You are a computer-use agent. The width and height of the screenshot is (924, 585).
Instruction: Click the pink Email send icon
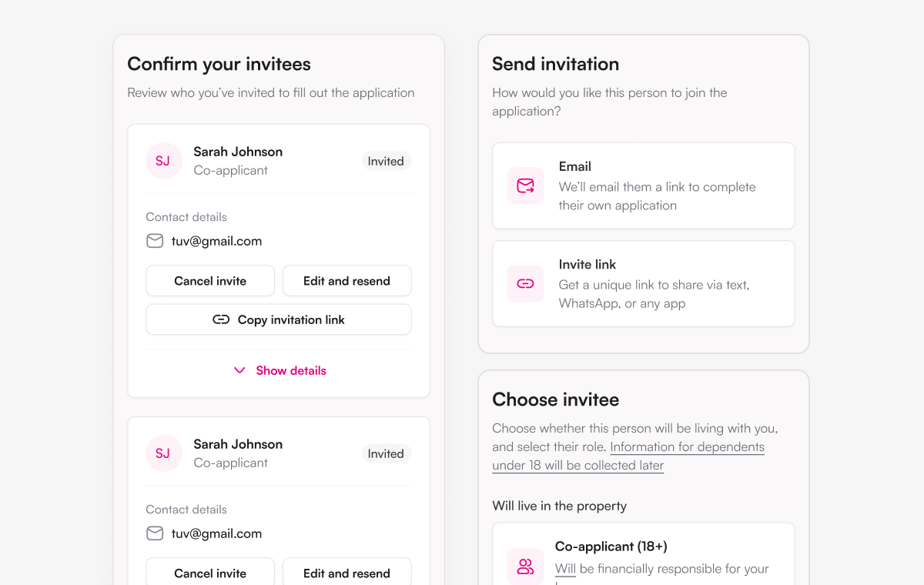pos(525,186)
